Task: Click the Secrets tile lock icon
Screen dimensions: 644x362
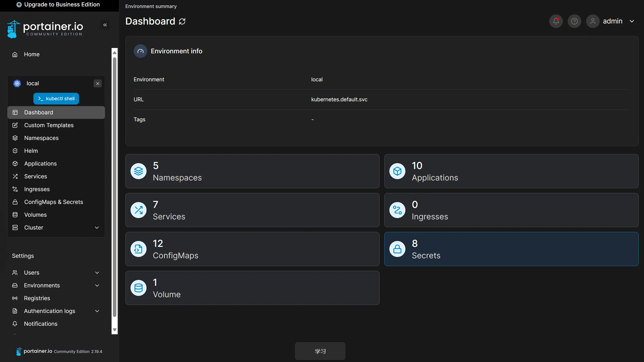Action: tap(397, 249)
